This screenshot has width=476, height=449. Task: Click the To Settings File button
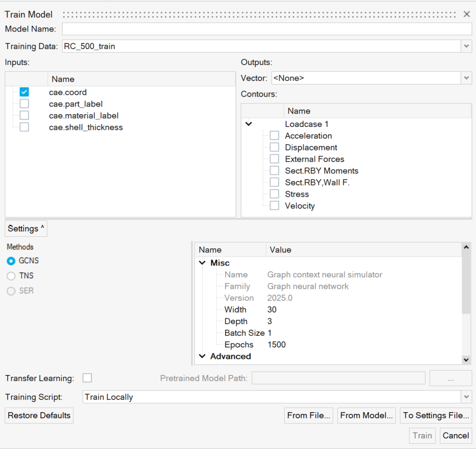pos(436,416)
